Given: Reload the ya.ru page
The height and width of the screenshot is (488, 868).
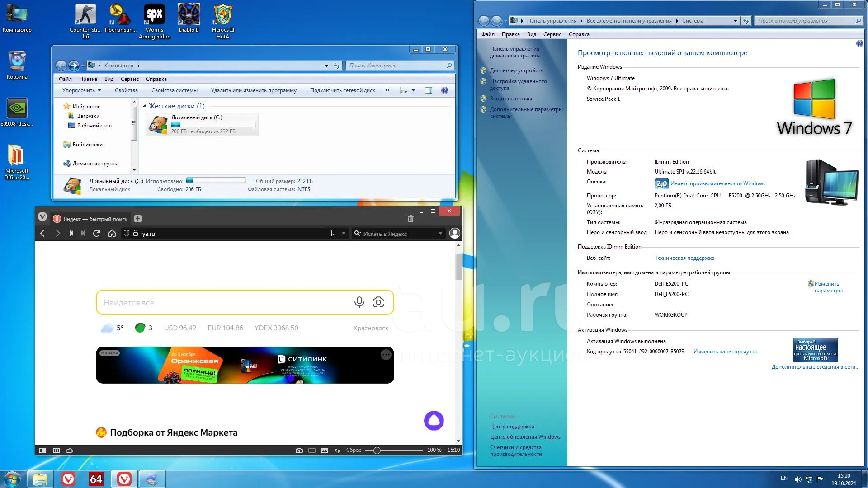Looking at the screenshot, I should (x=96, y=233).
